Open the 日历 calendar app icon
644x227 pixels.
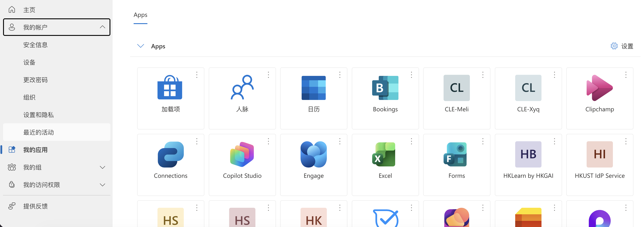pyautogui.click(x=313, y=88)
